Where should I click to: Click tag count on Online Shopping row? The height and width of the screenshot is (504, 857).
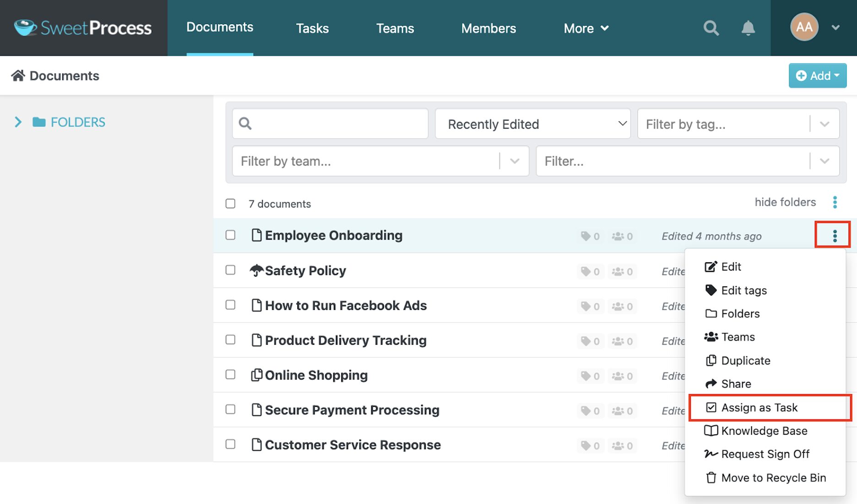(590, 375)
